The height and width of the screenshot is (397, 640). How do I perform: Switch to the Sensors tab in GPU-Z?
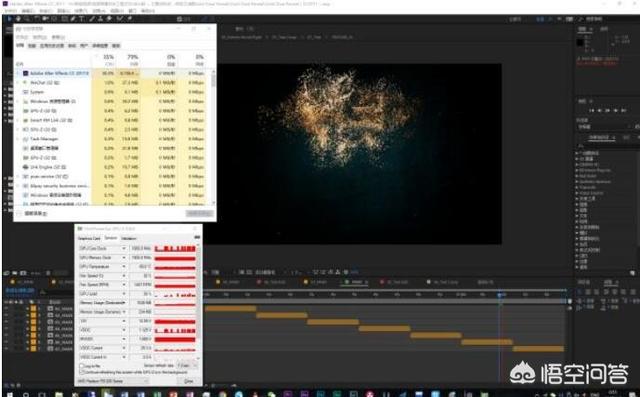[111, 238]
